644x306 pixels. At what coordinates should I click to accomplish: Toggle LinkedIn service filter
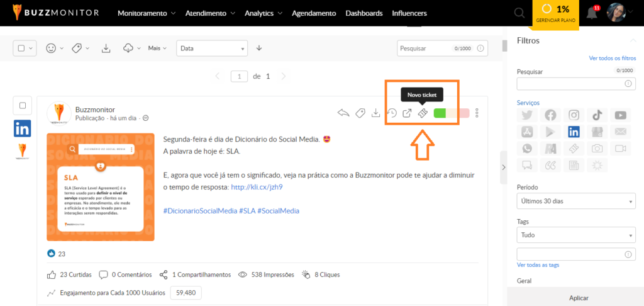coord(574,132)
